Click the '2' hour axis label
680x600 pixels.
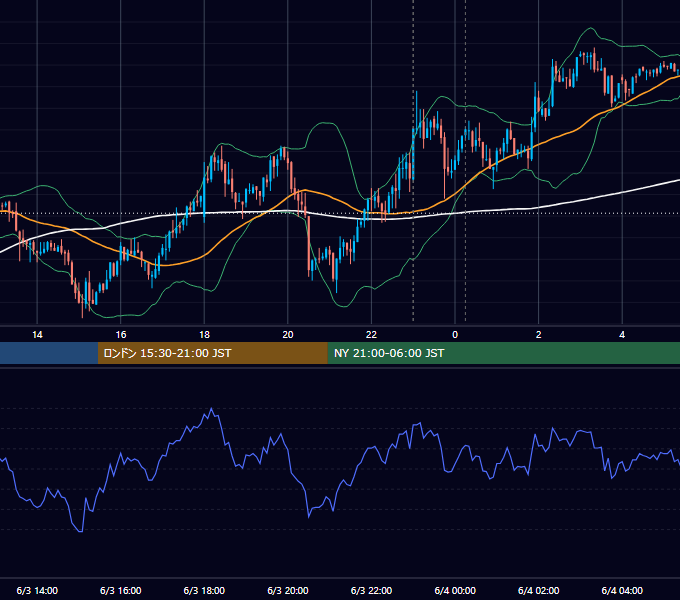click(x=539, y=335)
